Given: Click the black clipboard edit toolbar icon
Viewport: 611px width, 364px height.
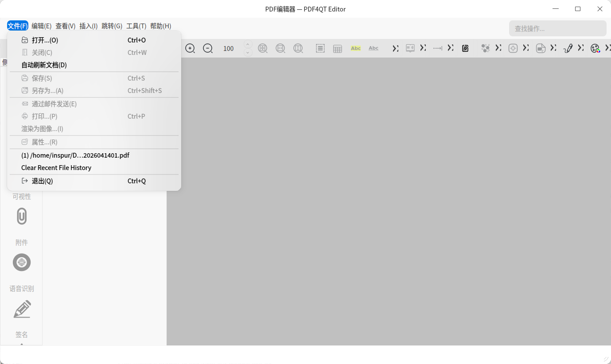Looking at the screenshot, I should (465, 48).
